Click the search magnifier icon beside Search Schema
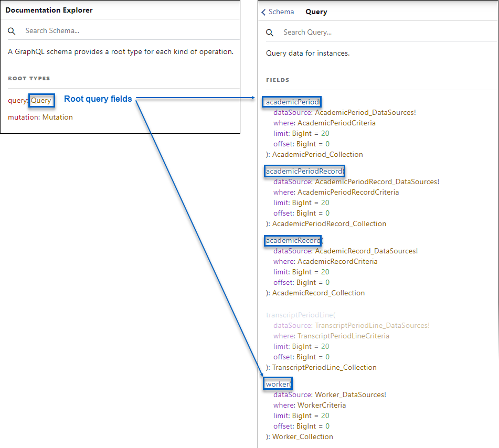The height and width of the screenshot is (448, 499). [x=12, y=31]
